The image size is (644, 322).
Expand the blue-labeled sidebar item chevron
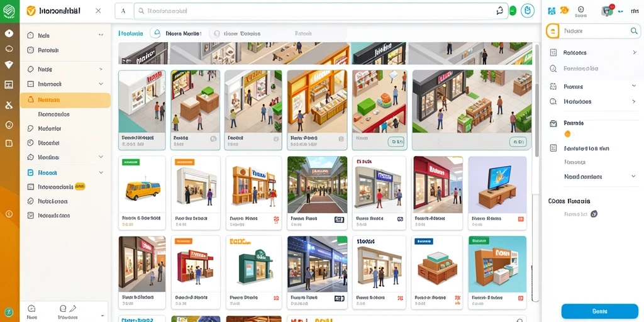point(101,173)
